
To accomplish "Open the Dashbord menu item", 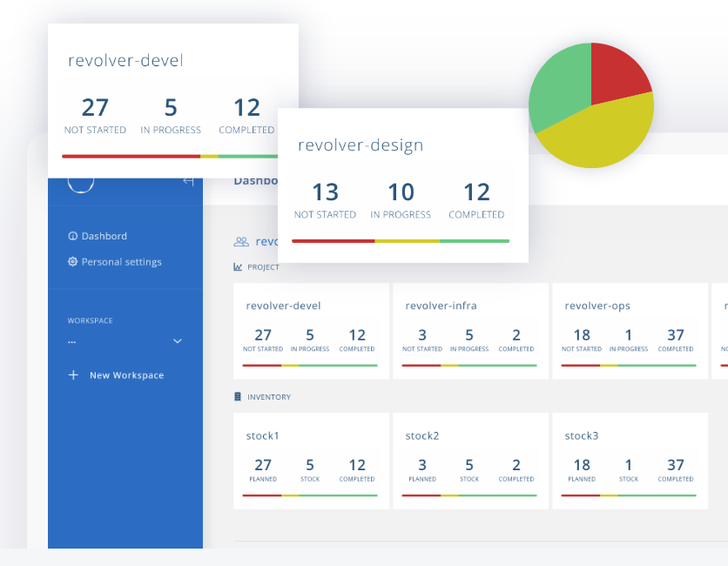I will click(104, 236).
